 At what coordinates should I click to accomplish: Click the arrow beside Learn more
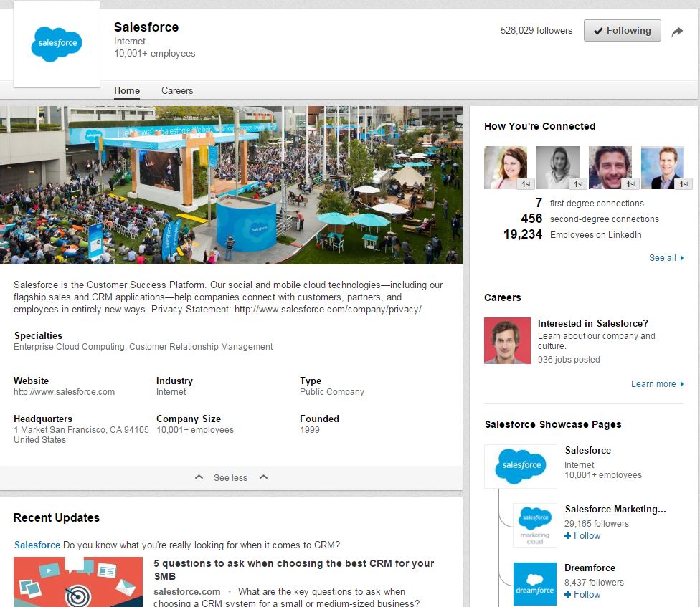pyautogui.click(x=681, y=384)
